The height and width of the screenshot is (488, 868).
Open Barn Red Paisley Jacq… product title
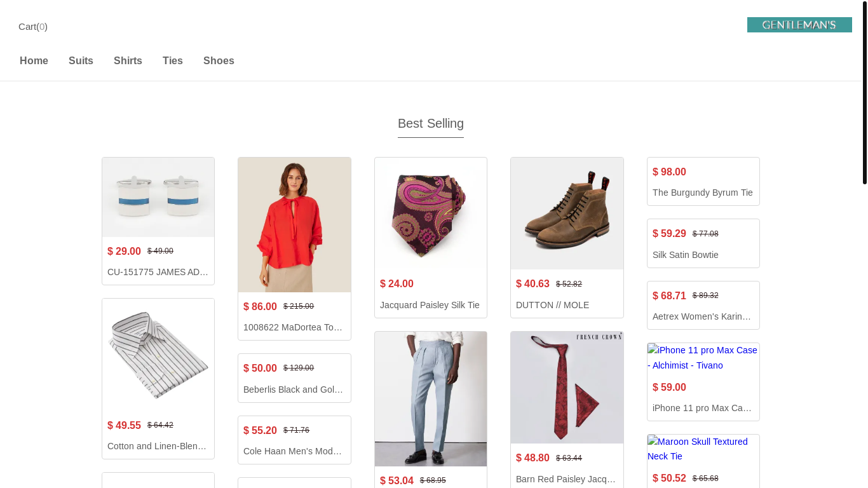(x=567, y=479)
